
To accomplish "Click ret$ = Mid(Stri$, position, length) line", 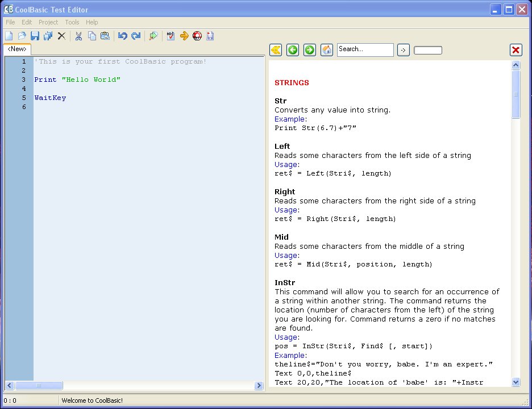I will 353,264.
